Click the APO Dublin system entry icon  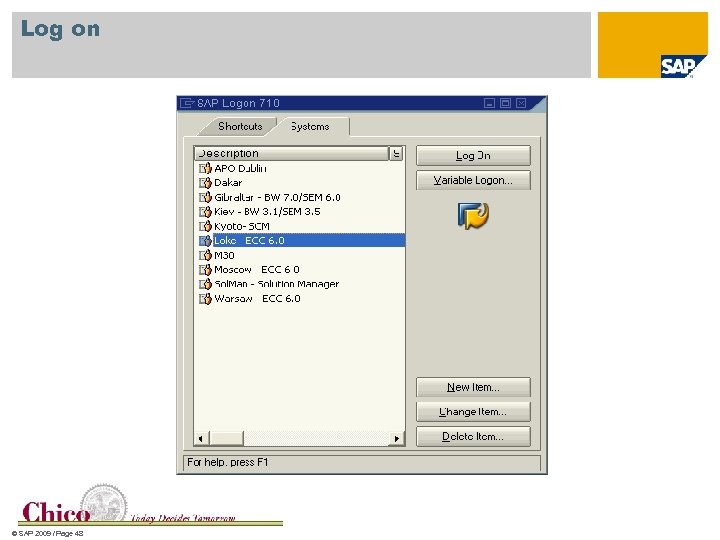click(x=205, y=169)
